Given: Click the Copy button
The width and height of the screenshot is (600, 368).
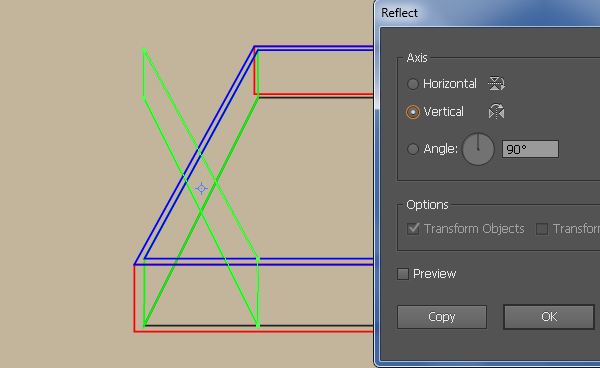Looking at the screenshot, I should [x=442, y=317].
